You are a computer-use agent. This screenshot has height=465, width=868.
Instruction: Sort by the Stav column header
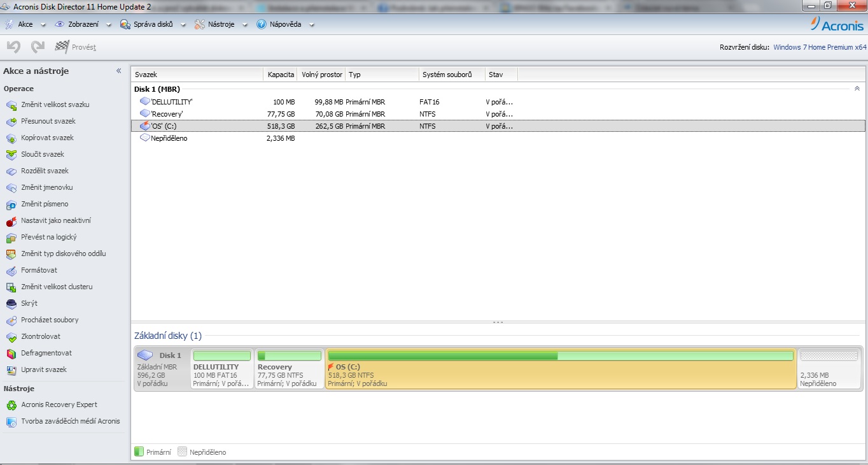pyautogui.click(x=501, y=75)
